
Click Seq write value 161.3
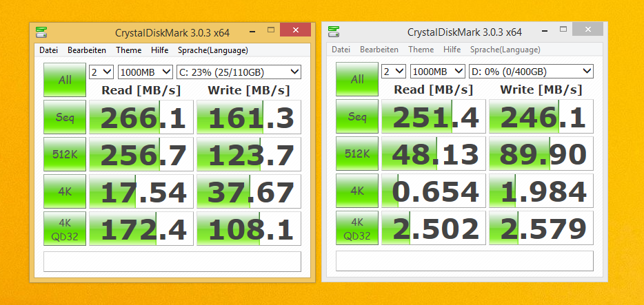(x=249, y=117)
